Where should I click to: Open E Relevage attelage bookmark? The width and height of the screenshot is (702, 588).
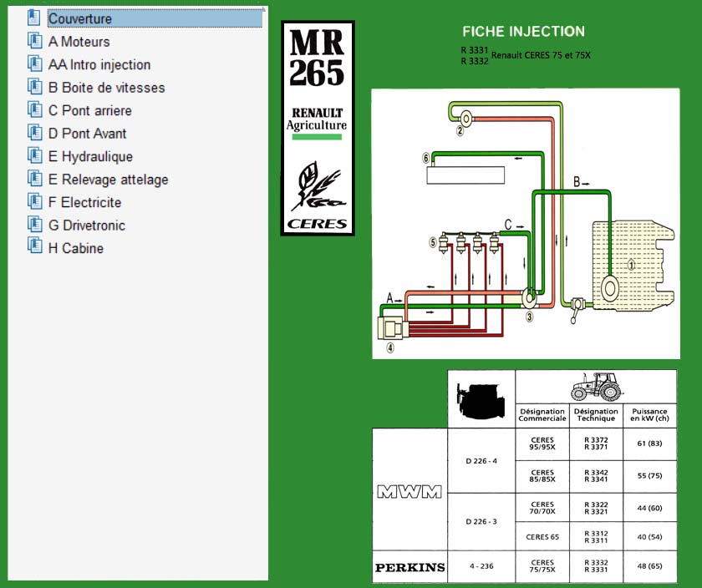click(109, 180)
